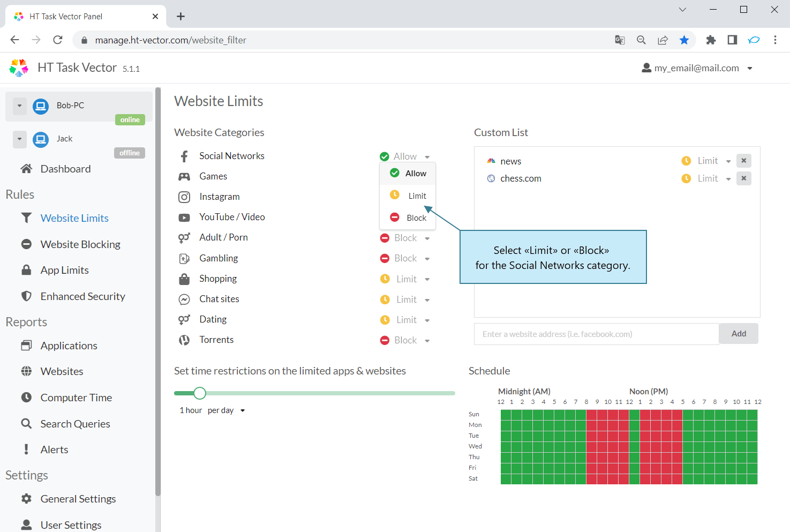
Task: Click the Dashboard home icon
Action: (26, 169)
